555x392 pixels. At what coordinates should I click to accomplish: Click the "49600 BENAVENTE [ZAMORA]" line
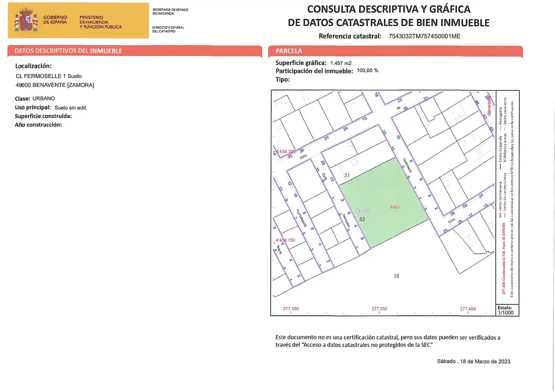click(55, 85)
